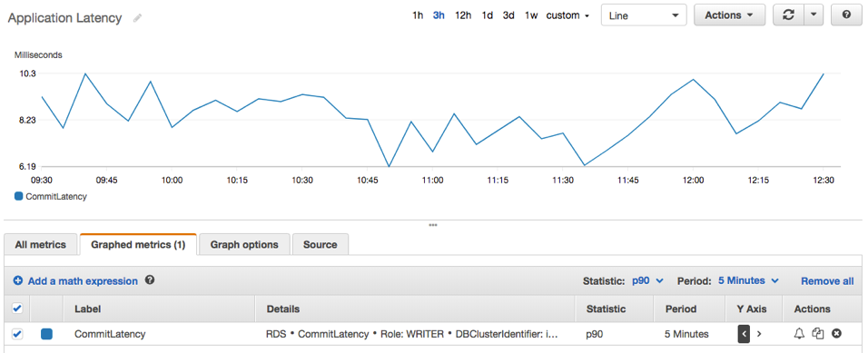Refresh the graph with the refresh icon
The height and width of the screenshot is (353, 868).
[788, 15]
